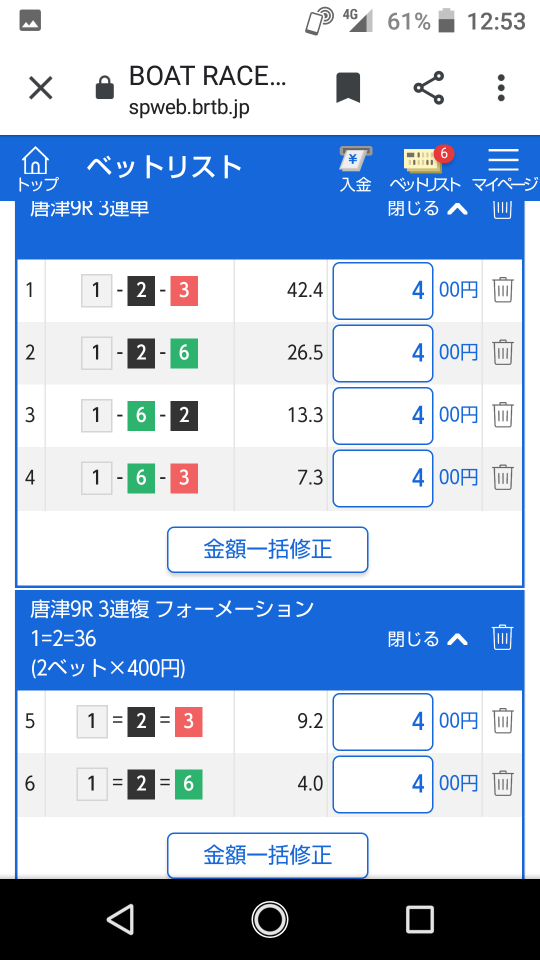Remove bet row 1-6-2 via trash icon
The height and width of the screenshot is (960, 540).
pos(503,415)
